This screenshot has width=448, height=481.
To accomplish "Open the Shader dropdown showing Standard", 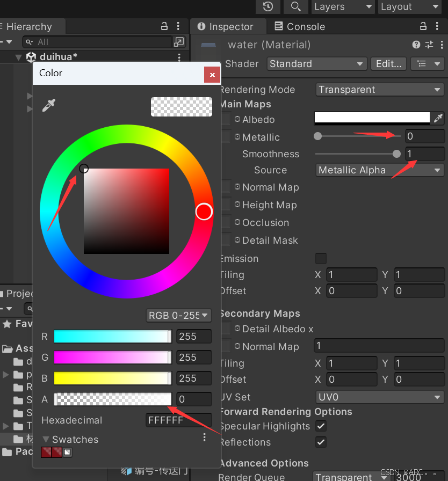I will 316,63.
